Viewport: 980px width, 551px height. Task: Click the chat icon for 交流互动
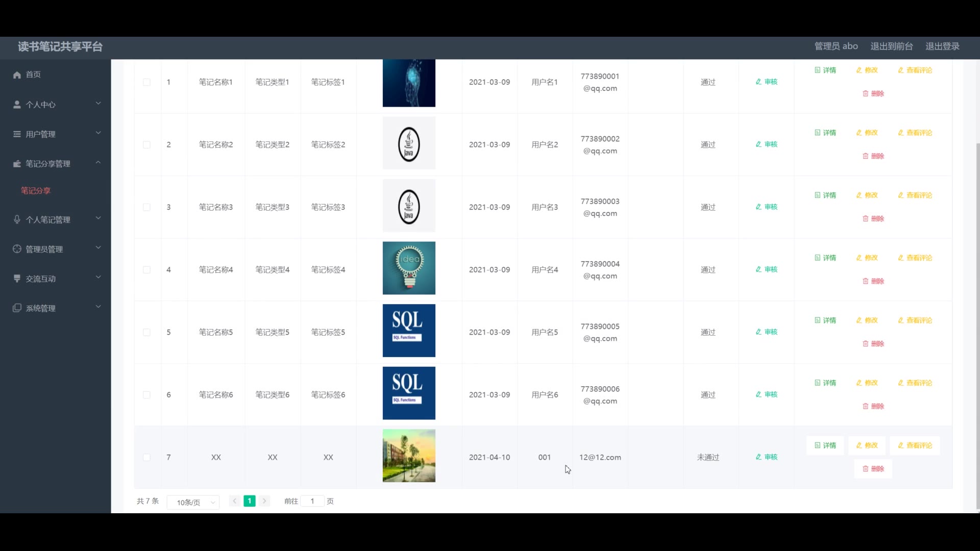(17, 279)
